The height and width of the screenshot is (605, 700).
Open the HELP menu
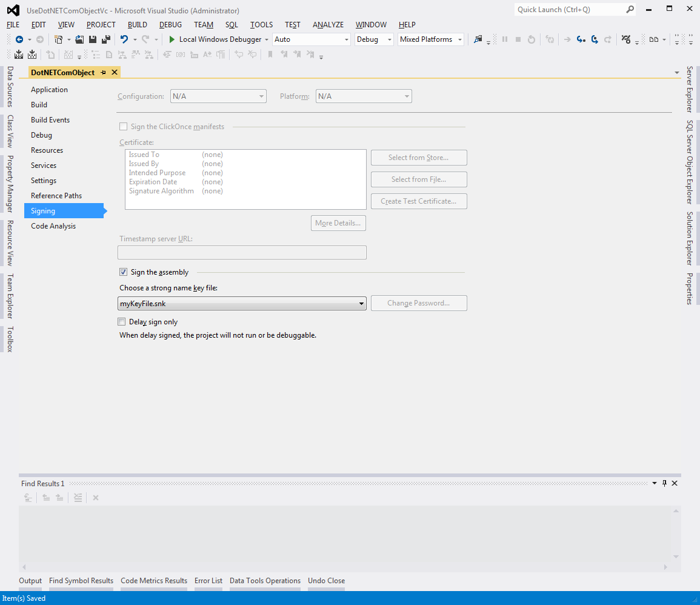point(407,25)
